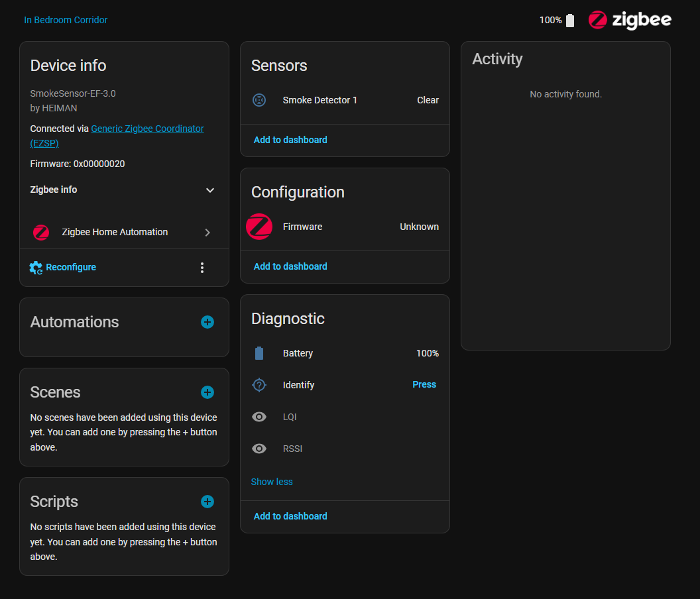Click Reconfigure device button

tap(64, 267)
